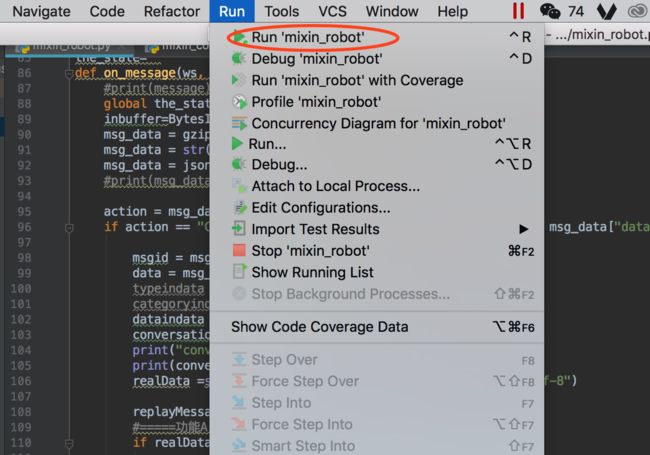Click the Concurrency Diagram icon

click(239, 123)
